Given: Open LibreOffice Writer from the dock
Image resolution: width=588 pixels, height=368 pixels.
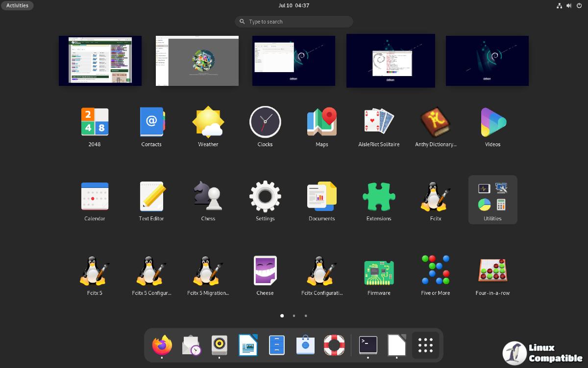Looking at the screenshot, I should point(248,345).
